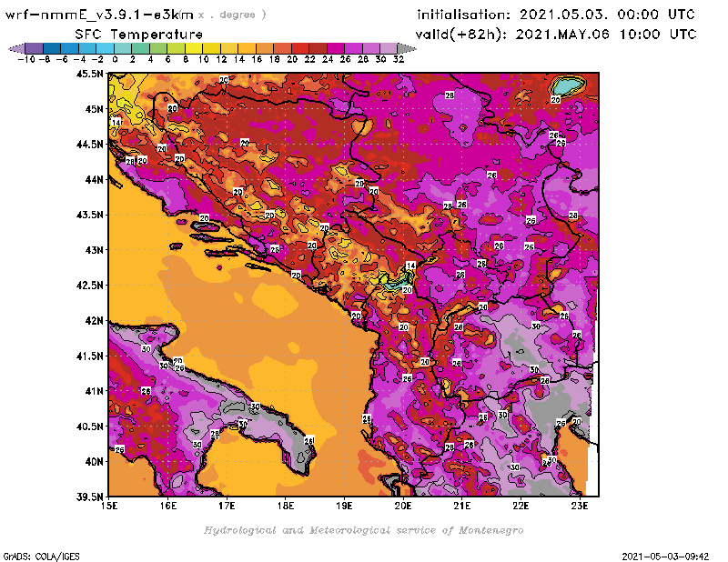Click the 15E longitude label
Screen dimensions: 728x562
point(109,506)
